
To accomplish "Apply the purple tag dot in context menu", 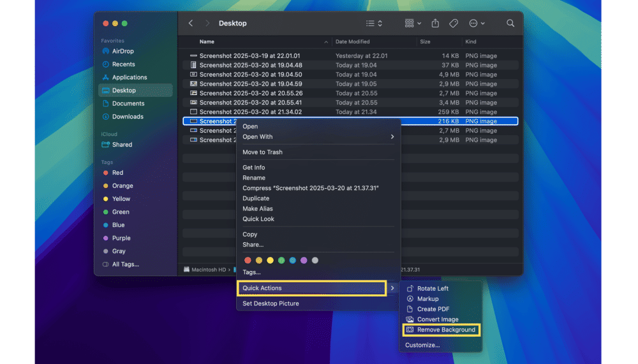I will (x=304, y=260).
